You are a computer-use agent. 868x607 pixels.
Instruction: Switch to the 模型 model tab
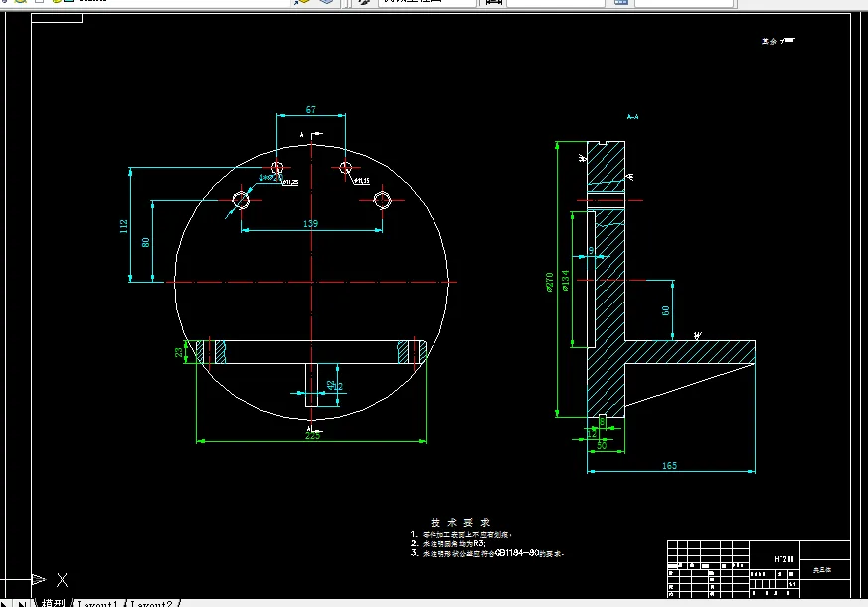click(53, 603)
